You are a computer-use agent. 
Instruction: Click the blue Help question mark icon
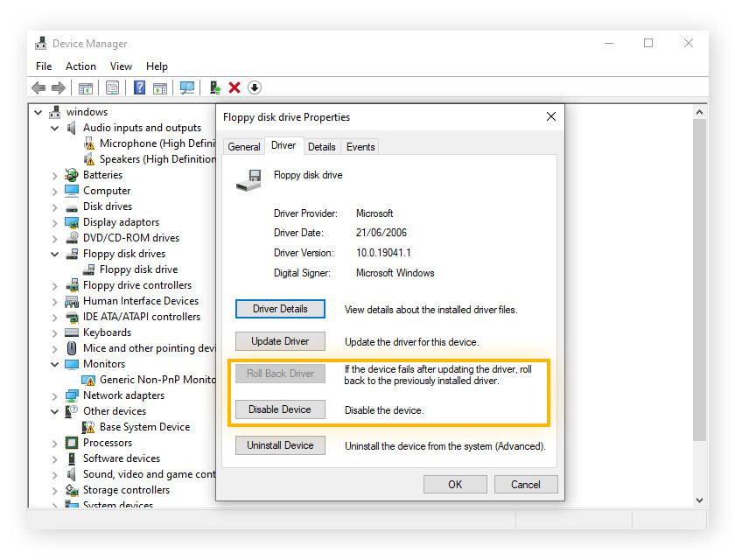(x=139, y=87)
